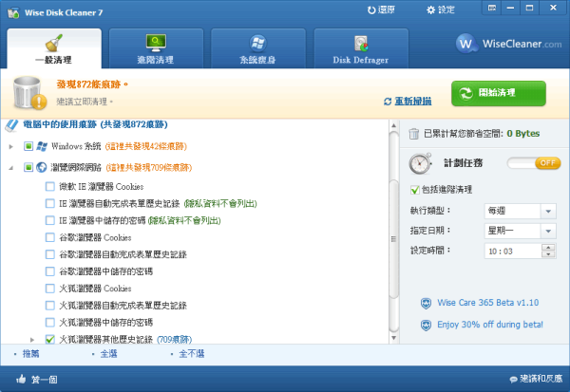
Task: Check 谷歌瀏覽器中儲存的密碼
Action: click(x=50, y=271)
